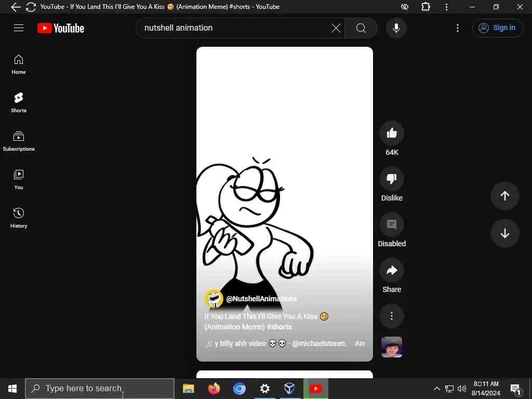Click the YouTube logo
Image resolution: width=532 pixels, height=399 pixels.
coord(61,28)
